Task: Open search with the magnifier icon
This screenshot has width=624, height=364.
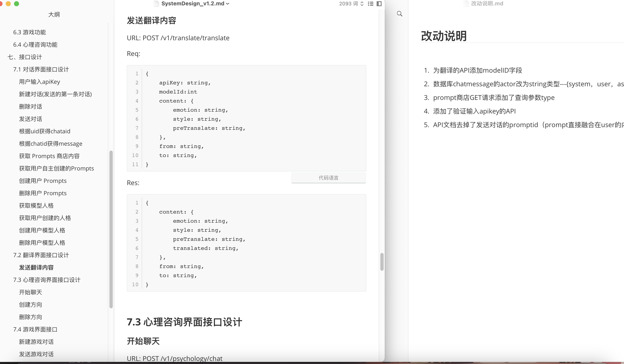Action: 399,14
